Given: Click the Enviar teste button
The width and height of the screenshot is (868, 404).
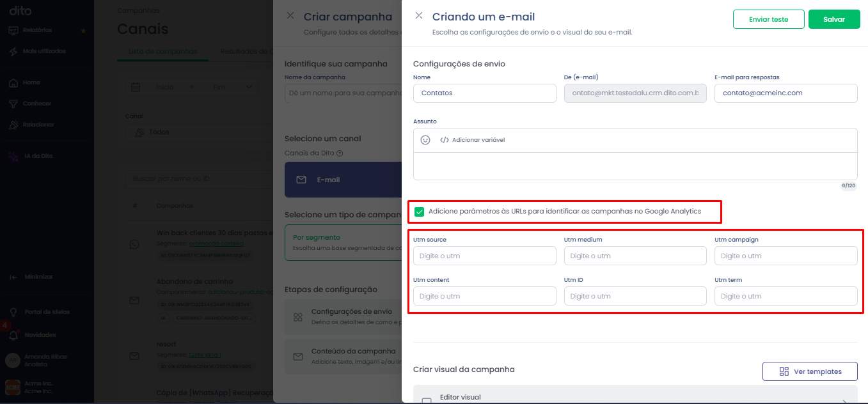Looking at the screenshot, I should 768,19.
